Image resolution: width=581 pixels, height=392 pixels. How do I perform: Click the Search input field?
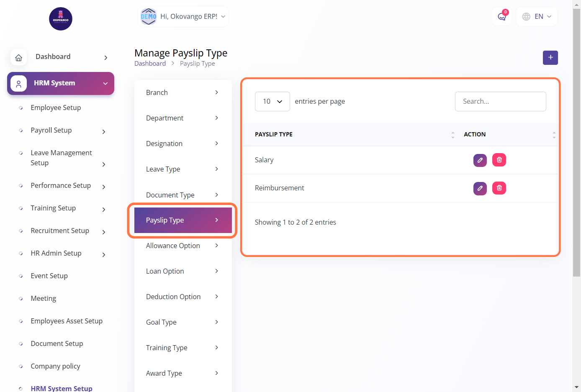(500, 102)
